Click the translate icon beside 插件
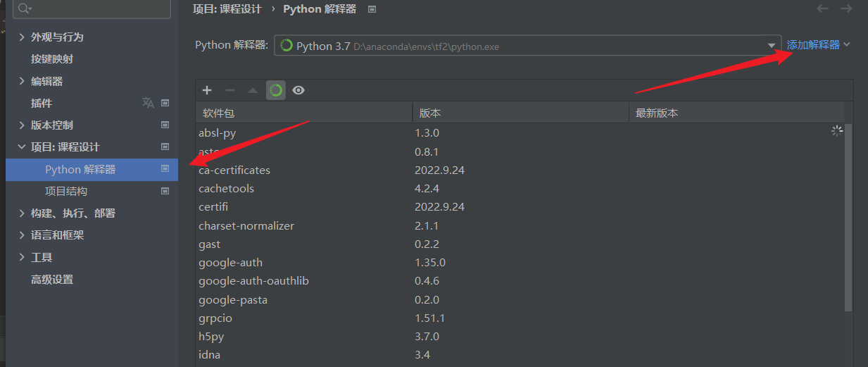Viewport: 868px width, 367px height. point(148,103)
